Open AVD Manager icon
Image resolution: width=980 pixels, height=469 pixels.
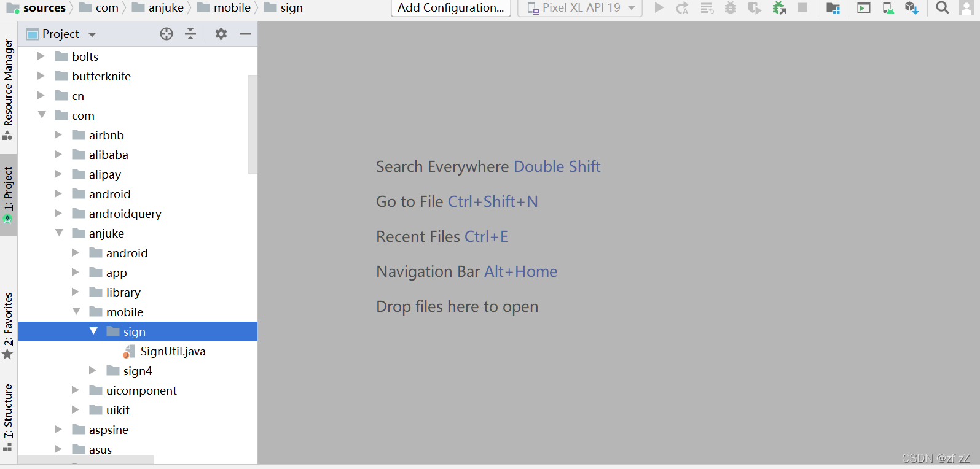pos(888,8)
